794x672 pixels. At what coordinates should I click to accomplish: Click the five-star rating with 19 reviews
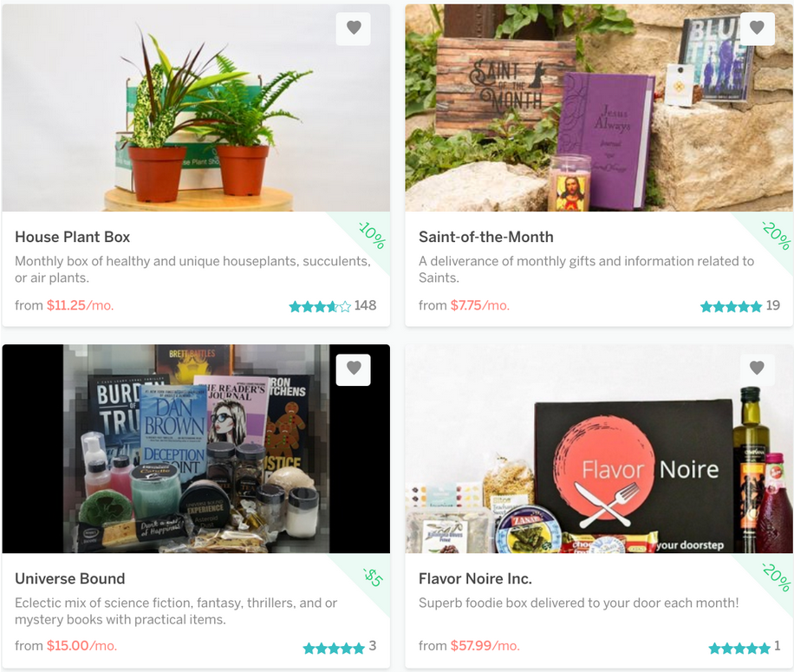coord(739,306)
